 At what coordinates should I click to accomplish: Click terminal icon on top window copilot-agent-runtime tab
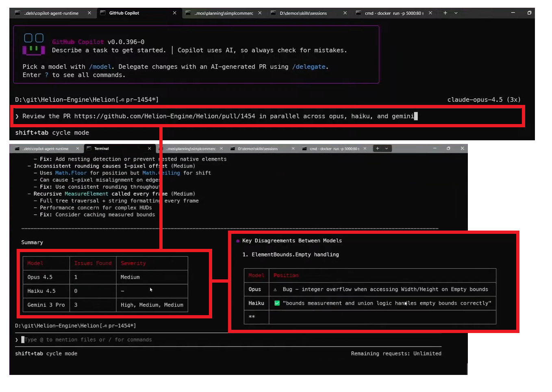pyautogui.click(x=17, y=13)
